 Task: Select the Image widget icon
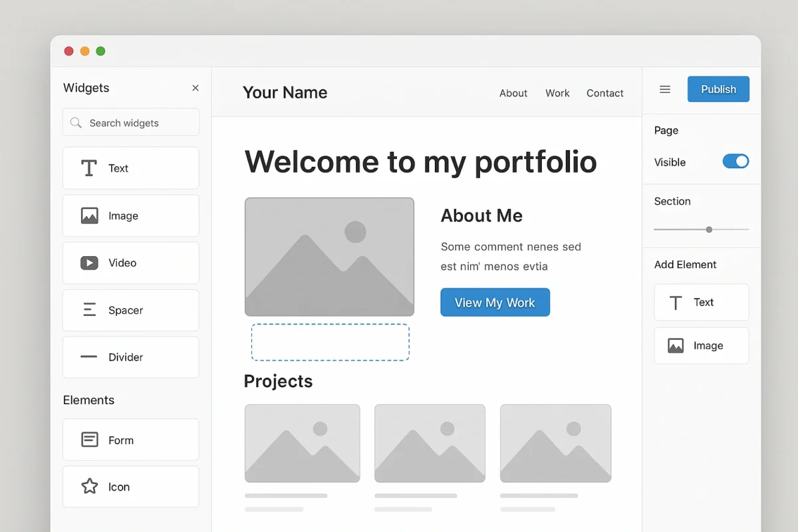click(x=89, y=215)
